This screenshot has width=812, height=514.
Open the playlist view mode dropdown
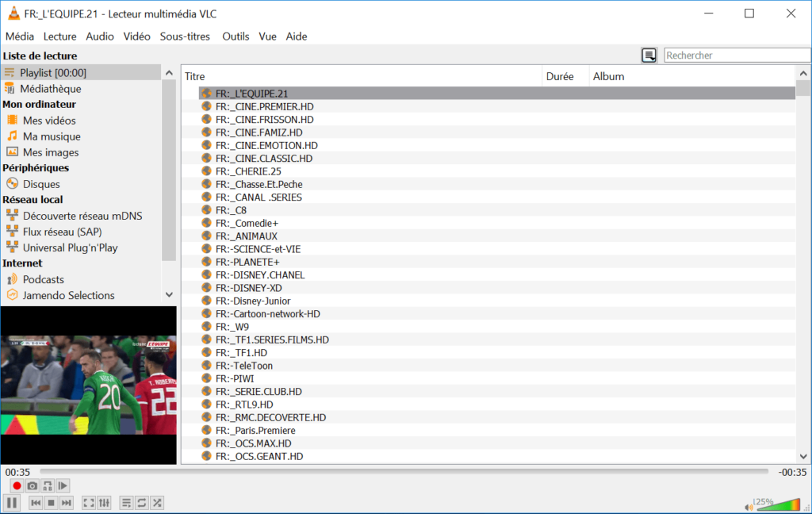pos(649,56)
